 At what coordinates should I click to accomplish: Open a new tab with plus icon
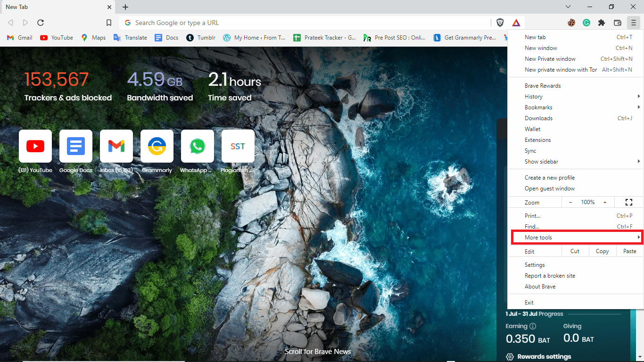click(x=125, y=7)
